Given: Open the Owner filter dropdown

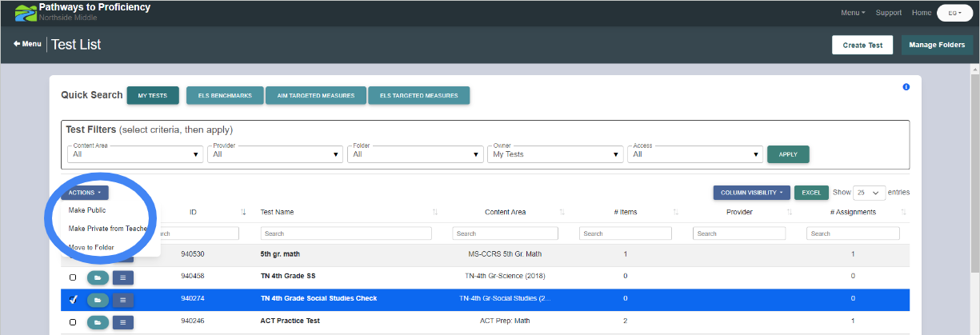Looking at the screenshot, I should [556, 154].
